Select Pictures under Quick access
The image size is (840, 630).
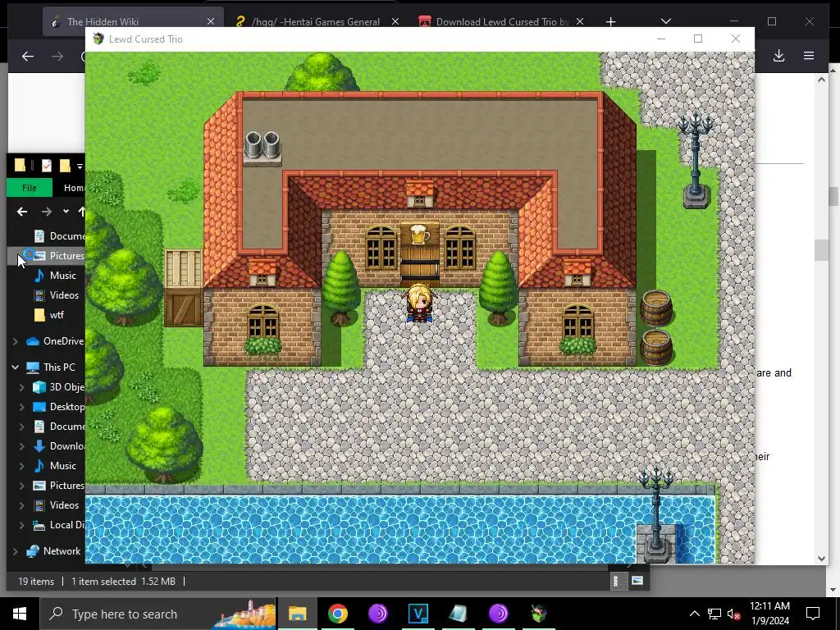point(58,256)
